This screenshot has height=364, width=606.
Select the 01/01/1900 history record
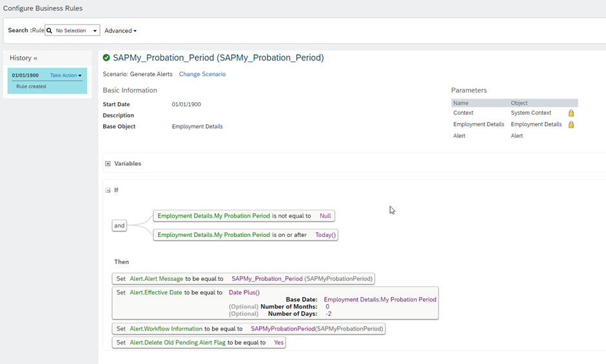pyautogui.click(x=47, y=81)
